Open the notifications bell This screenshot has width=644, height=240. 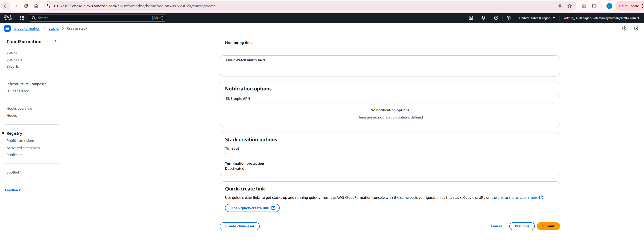point(483,18)
